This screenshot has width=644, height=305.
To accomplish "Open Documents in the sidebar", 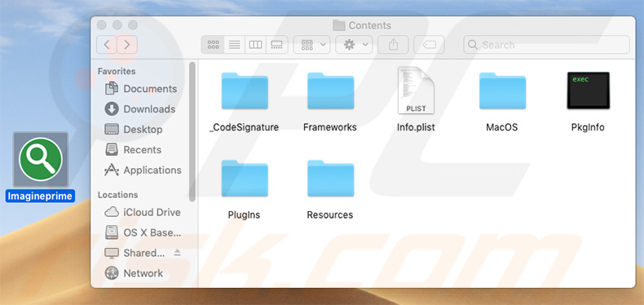I will point(141,89).
